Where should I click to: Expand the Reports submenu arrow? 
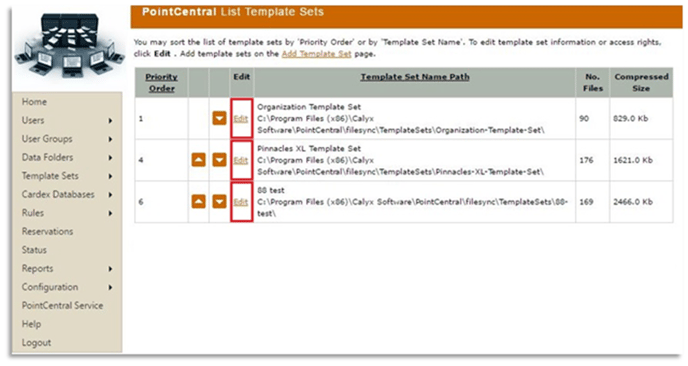pyautogui.click(x=110, y=269)
